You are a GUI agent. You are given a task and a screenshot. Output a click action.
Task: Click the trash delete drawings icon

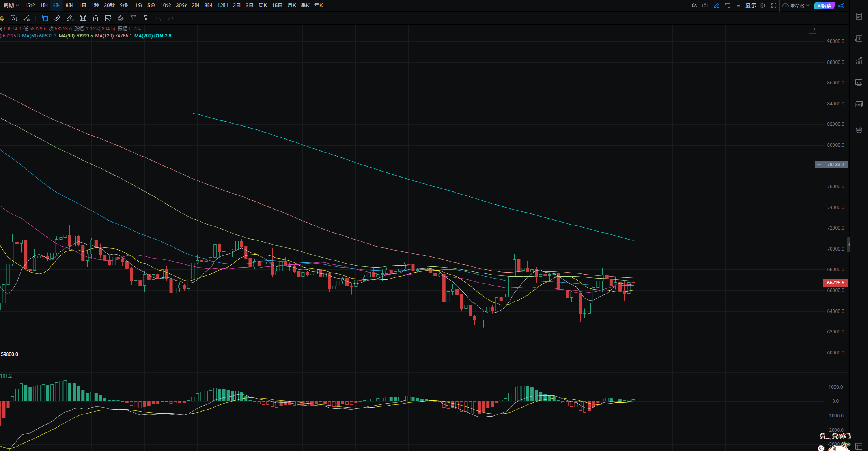point(146,18)
